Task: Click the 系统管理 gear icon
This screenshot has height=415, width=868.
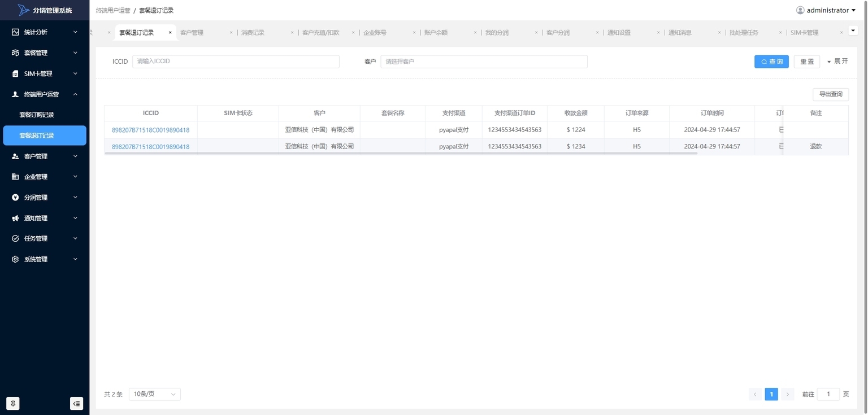Action: (15, 260)
